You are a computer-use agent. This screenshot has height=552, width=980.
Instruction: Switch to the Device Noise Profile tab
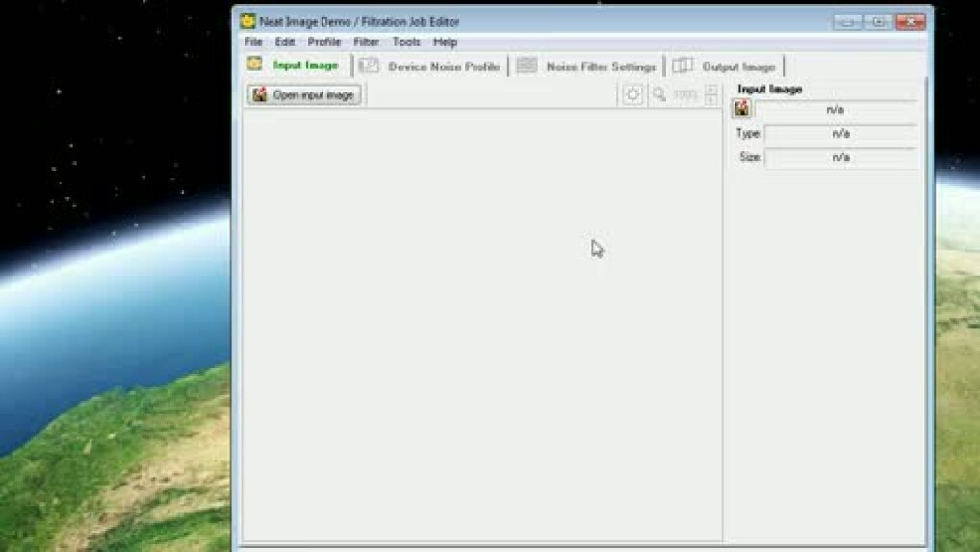[x=429, y=66]
